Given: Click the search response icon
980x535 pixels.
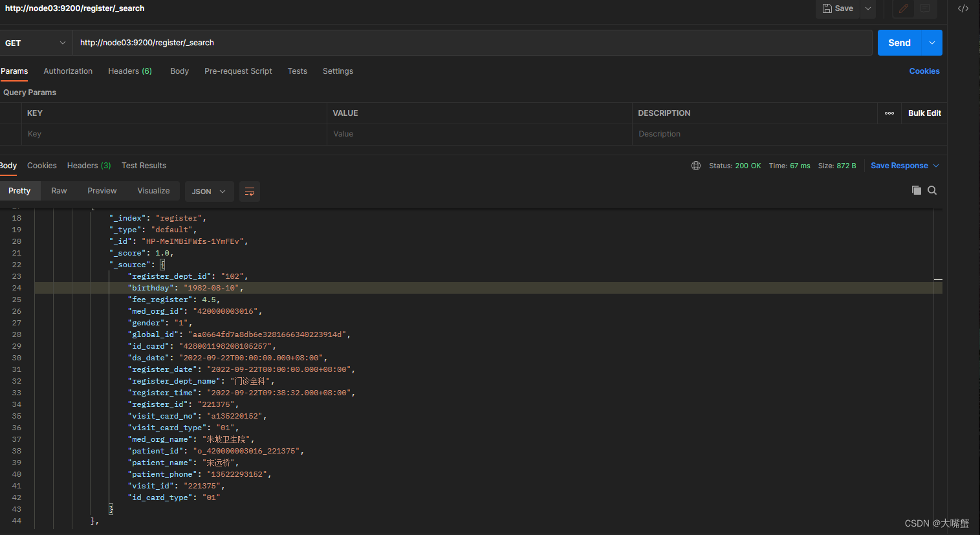Looking at the screenshot, I should 932,190.
